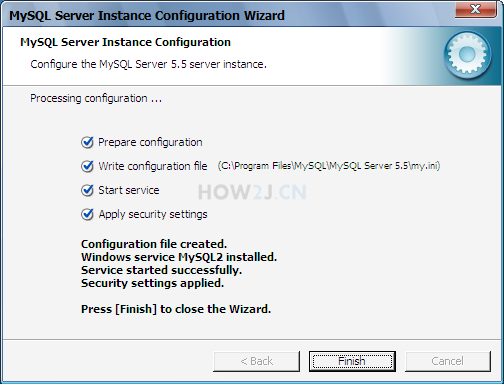Click the gear icon in header
The width and height of the screenshot is (504, 384).
click(x=467, y=55)
